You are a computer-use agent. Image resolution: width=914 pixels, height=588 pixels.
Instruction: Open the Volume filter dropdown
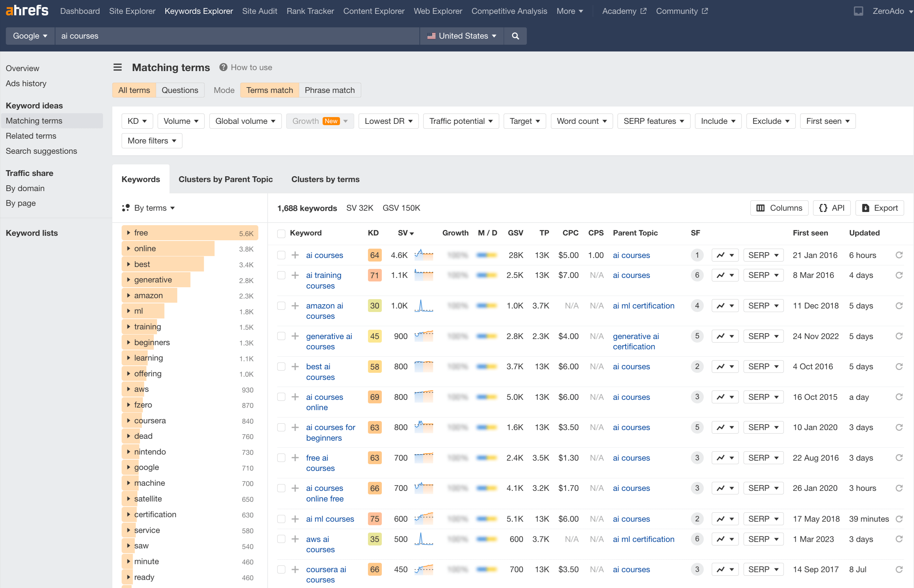181,121
